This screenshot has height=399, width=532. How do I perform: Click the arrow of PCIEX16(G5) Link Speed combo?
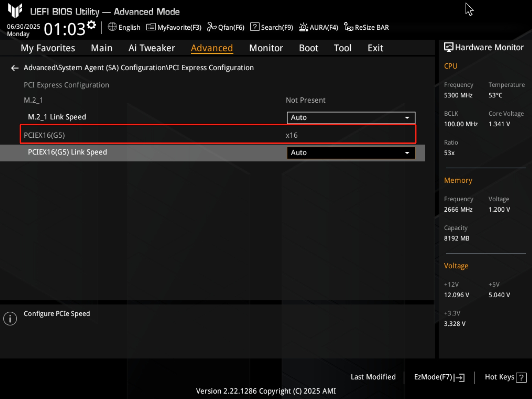pos(407,153)
